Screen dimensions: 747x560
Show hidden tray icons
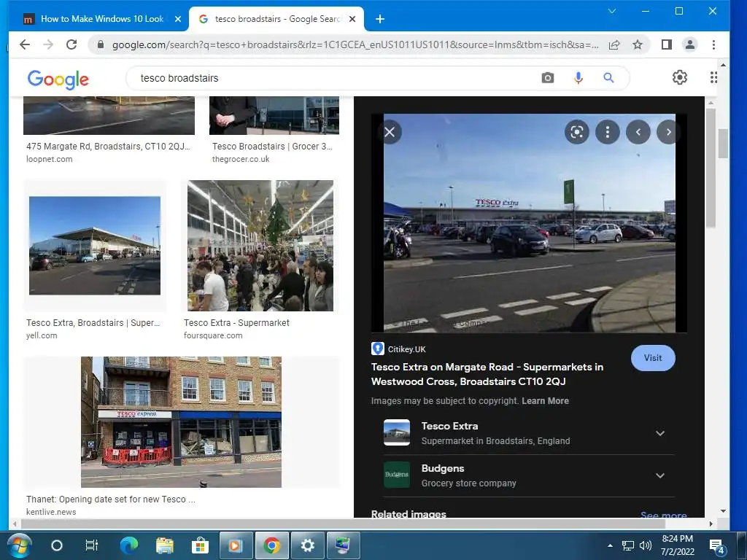611,545
